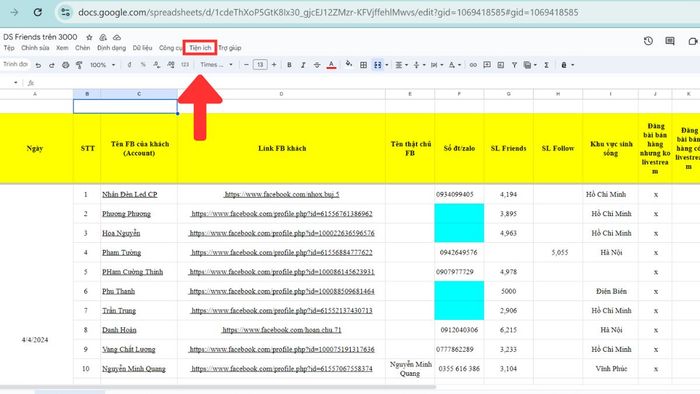Click the search menus box
This screenshot has height=394, width=700.
coord(16,65)
